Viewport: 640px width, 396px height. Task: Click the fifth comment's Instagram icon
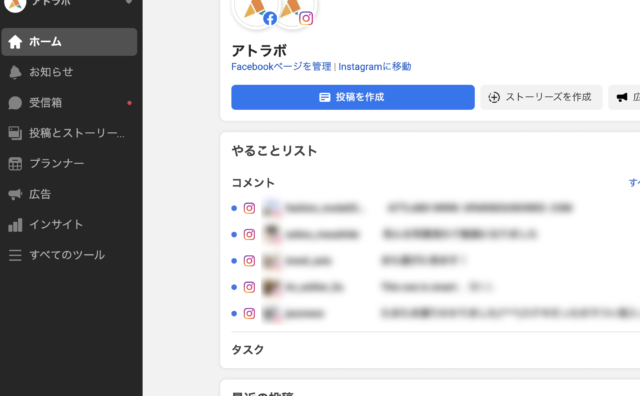coord(249,314)
